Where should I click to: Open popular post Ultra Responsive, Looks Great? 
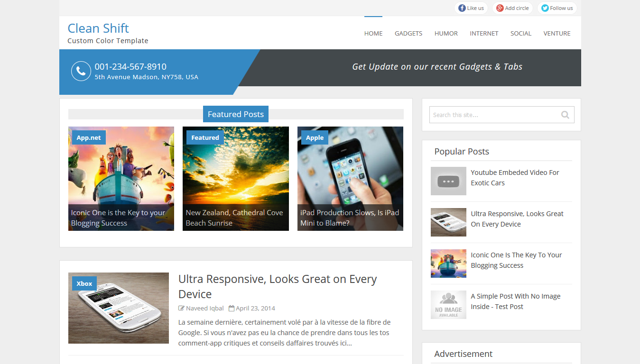coord(517,219)
